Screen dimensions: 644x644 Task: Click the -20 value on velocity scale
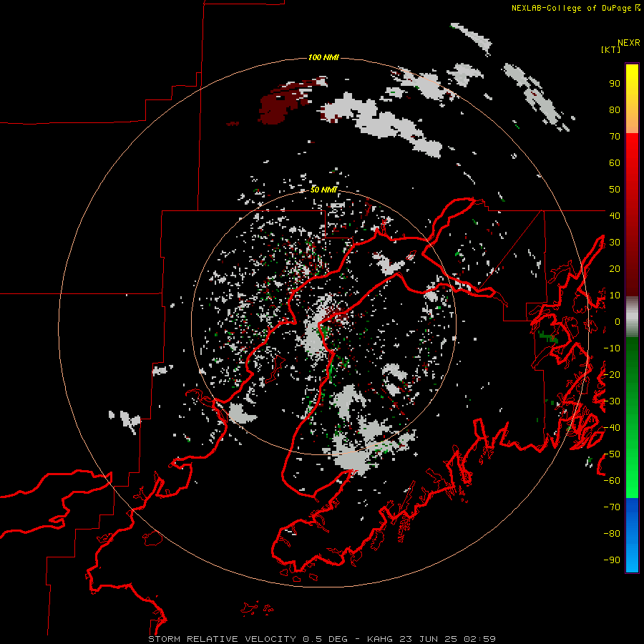[x=612, y=374]
